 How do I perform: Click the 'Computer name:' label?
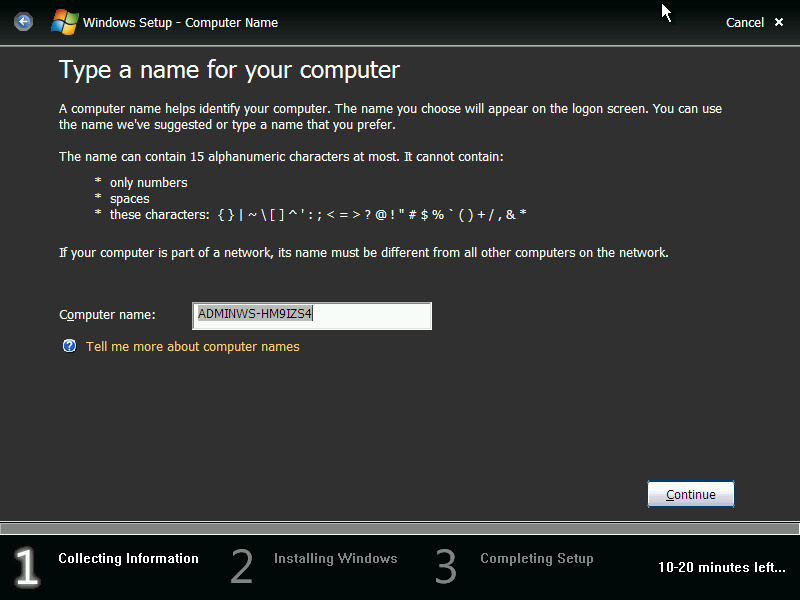(x=107, y=315)
